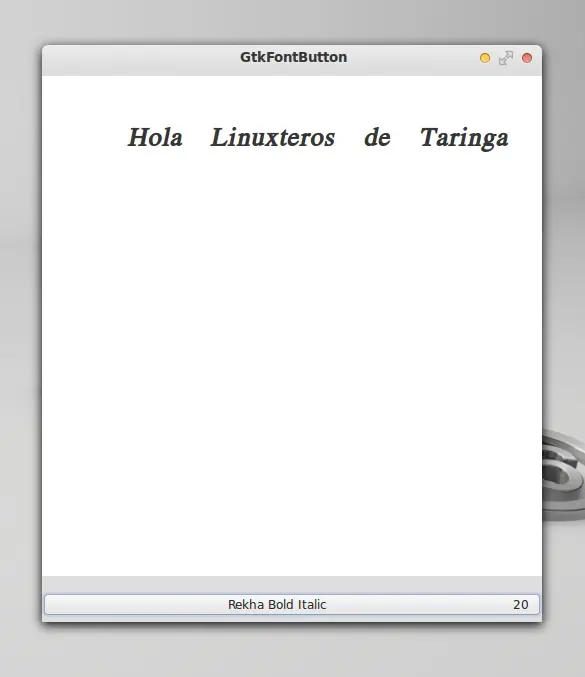This screenshot has height=677, width=585.
Task: Click the maximize arrows icon in title bar
Action: 506,58
